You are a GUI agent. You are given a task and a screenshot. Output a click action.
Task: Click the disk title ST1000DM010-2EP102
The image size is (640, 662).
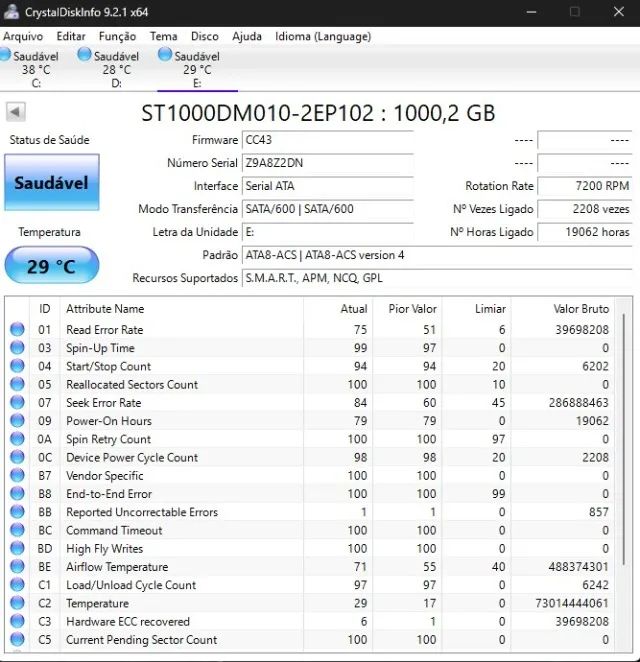pyautogui.click(x=318, y=113)
